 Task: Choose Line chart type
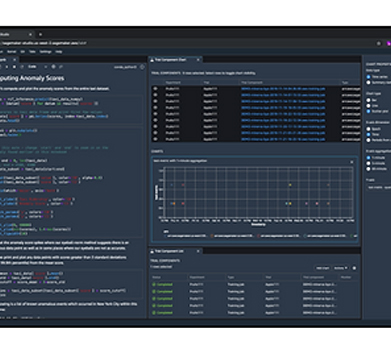pyautogui.click(x=368, y=106)
